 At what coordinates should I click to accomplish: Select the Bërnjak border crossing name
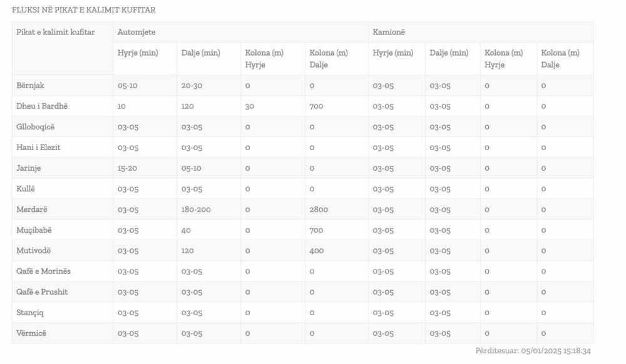[31, 86]
